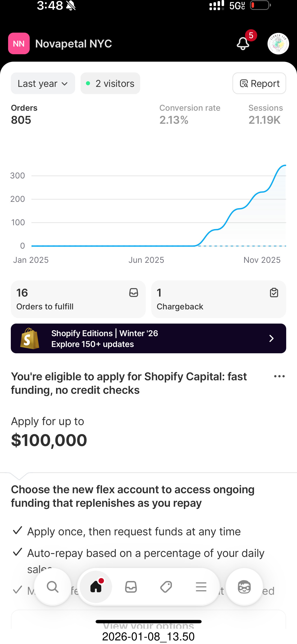View the 2 visitors live indicator

[110, 83]
